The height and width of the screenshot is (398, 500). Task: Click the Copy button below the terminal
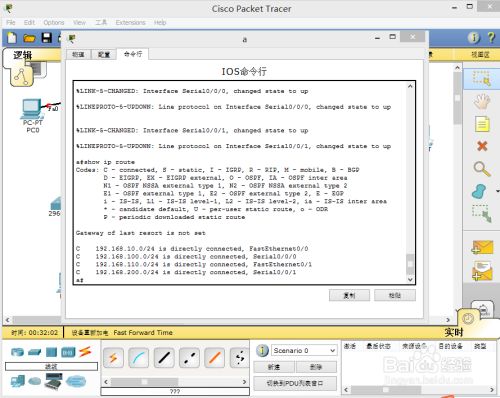pos(349,295)
